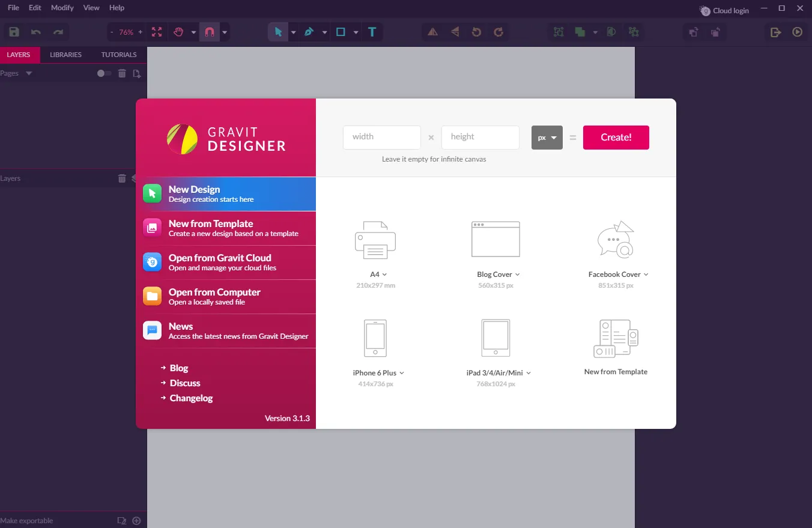Switch to the Tutorials tab
Image resolution: width=812 pixels, height=528 pixels.
coord(119,55)
